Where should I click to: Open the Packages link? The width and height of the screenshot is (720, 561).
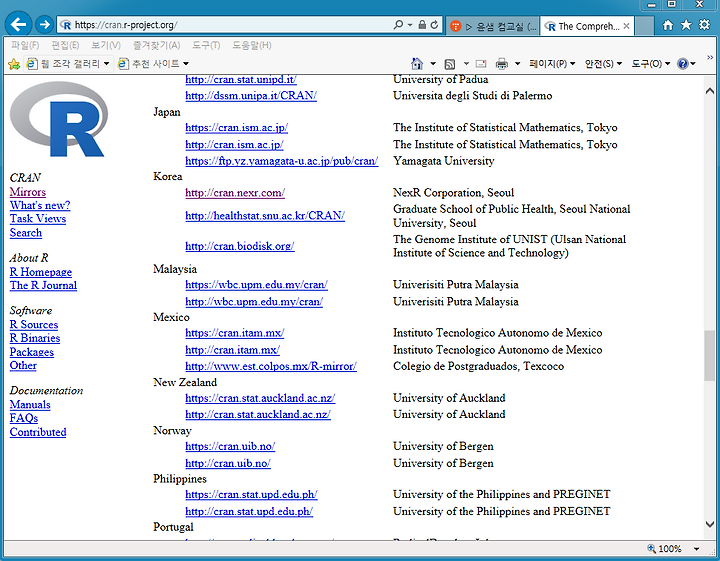32,352
